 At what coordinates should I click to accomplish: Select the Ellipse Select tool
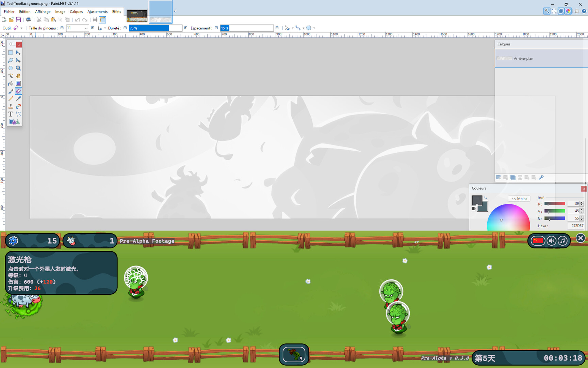(x=11, y=68)
